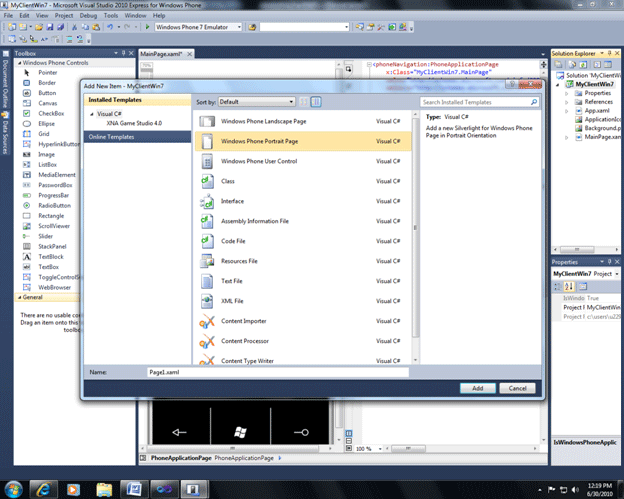Click the Solution Explorer horizontal scrollbar
The image size is (624, 499).
(x=577, y=250)
